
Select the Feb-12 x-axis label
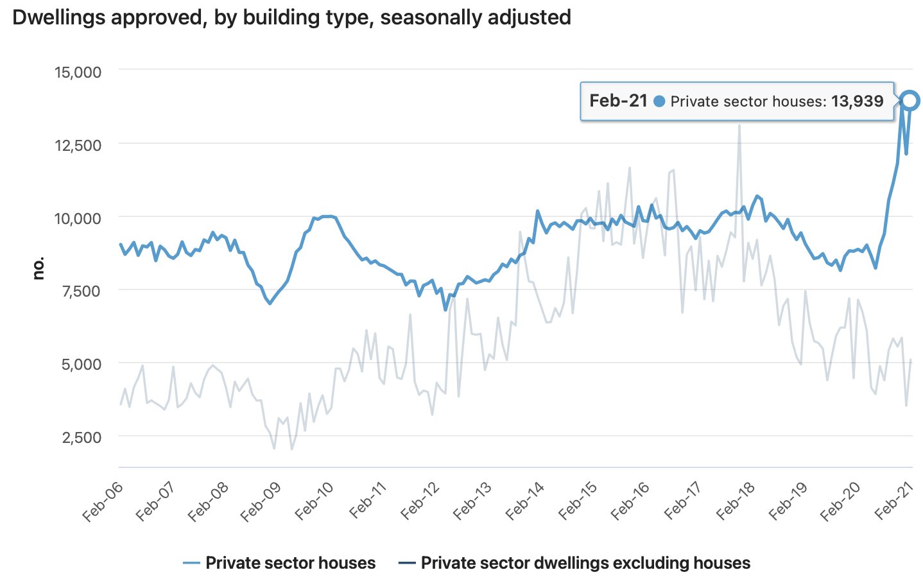click(x=421, y=501)
